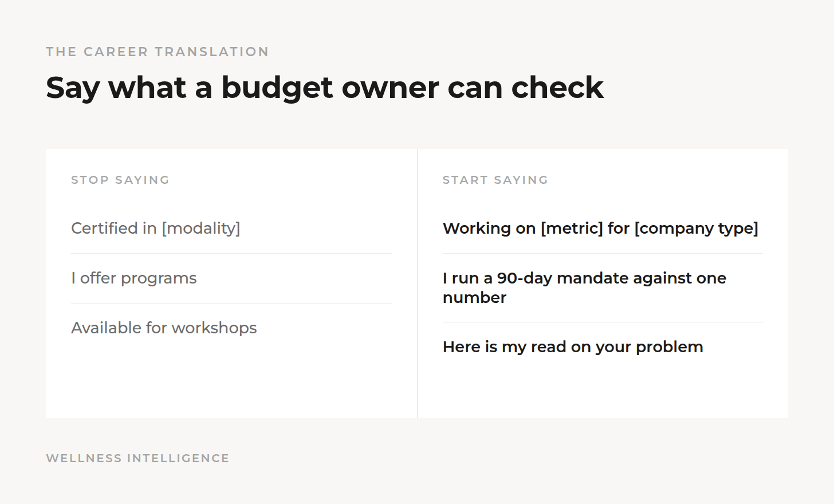Click 'Working on [metric] for [company type]'
834x504 pixels.
(x=600, y=228)
